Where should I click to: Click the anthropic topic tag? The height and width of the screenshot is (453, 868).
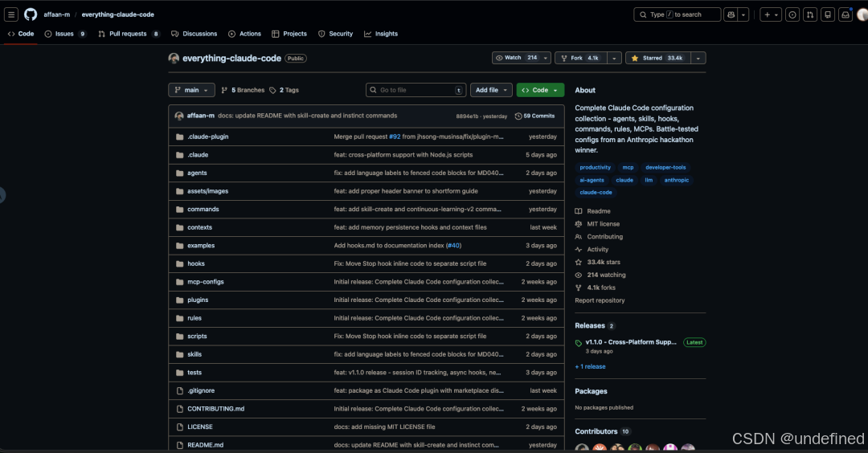pyautogui.click(x=677, y=180)
